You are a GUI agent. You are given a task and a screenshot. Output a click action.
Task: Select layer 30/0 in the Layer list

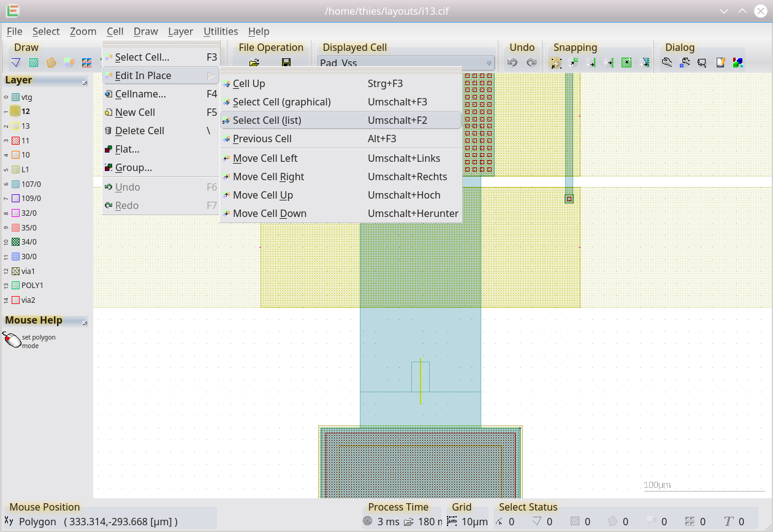(29, 256)
